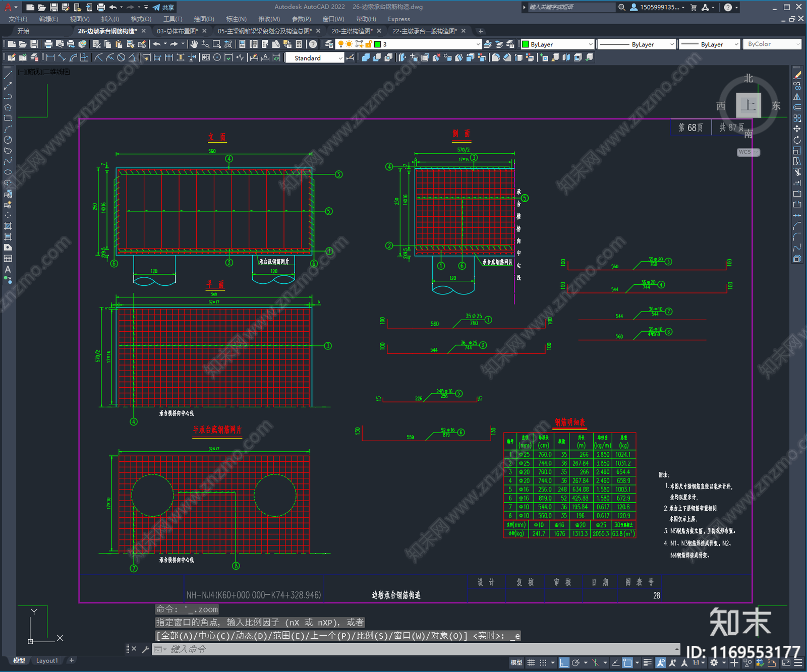Click the 模型 tab at bottom left
The height and width of the screenshot is (672, 807).
(19, 660)
